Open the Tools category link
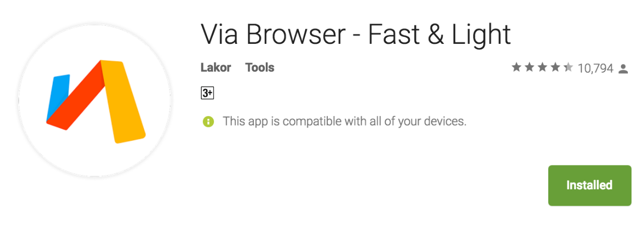The image size is (644, 233). click(x=260, y=67)
